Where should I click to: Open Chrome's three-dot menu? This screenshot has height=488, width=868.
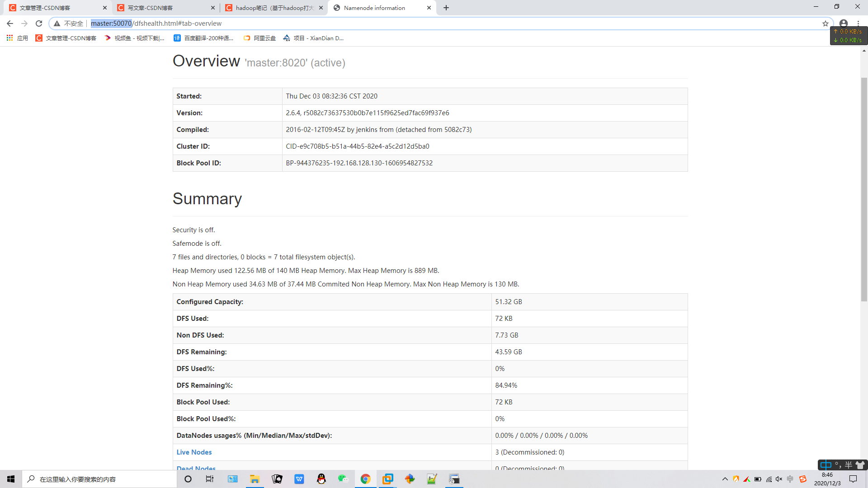pos(858,23)
